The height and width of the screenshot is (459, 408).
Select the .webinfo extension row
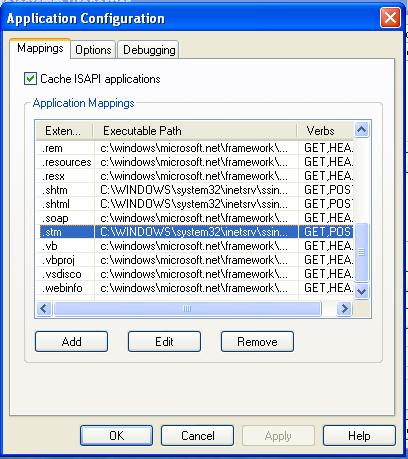tap(196, 288)
